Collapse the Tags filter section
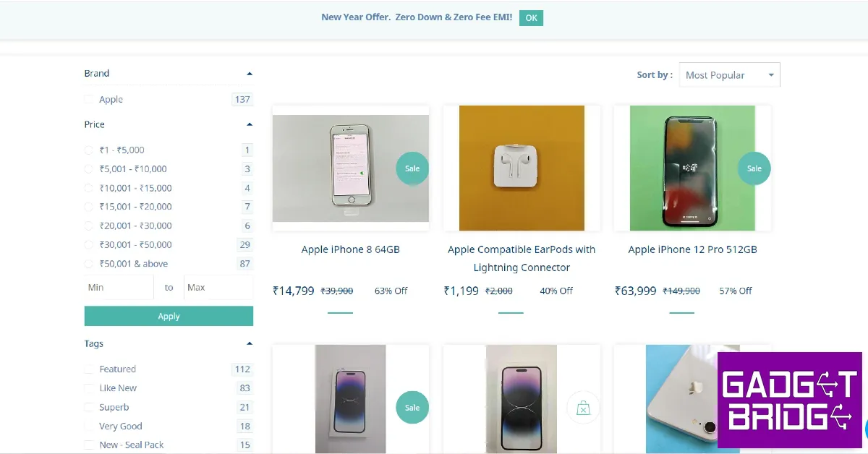Viewport: 868px width, 454px height. point(250,344)
